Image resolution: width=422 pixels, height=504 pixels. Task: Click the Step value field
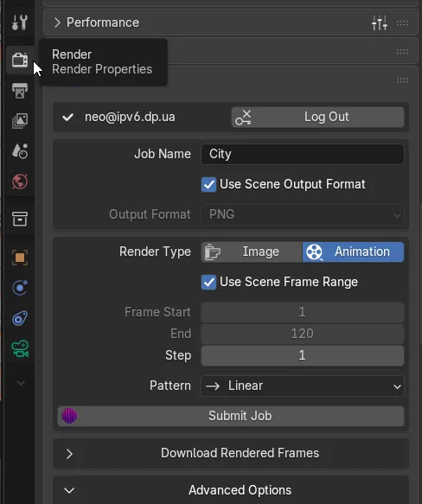pos(303,355)
